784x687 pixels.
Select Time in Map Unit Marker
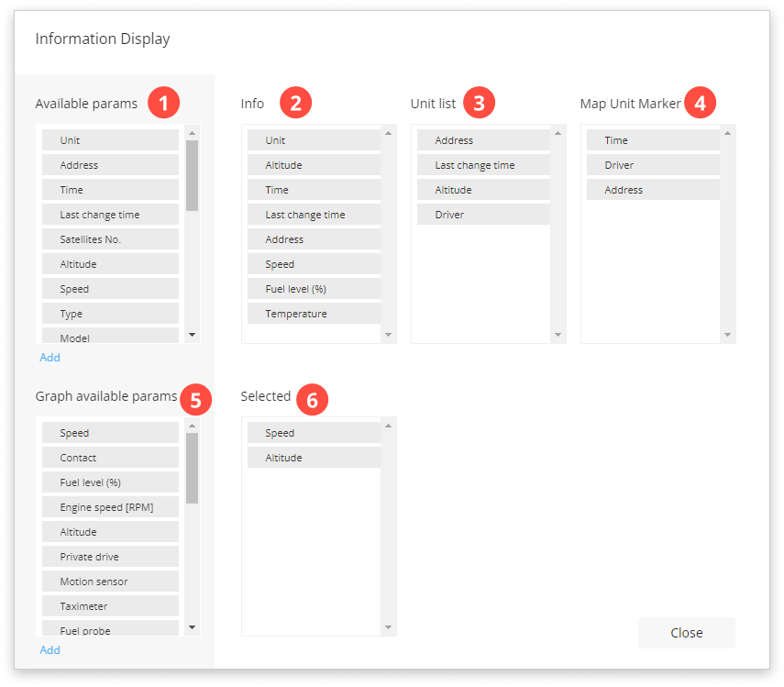click(x=653, y=140)
